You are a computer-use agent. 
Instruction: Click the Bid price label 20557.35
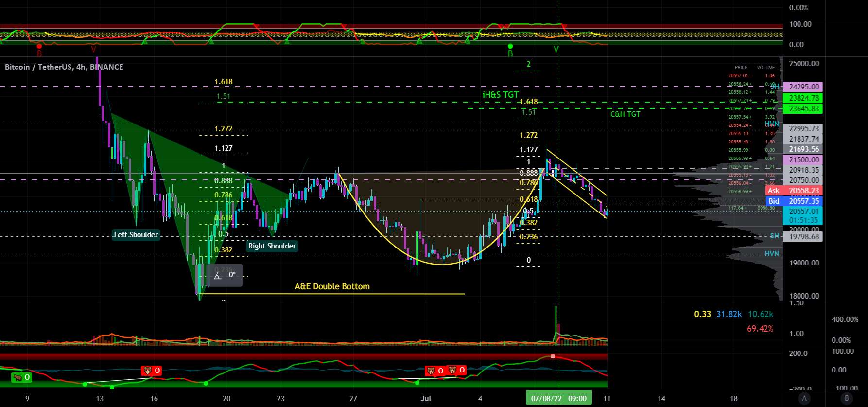coord(794,201)
